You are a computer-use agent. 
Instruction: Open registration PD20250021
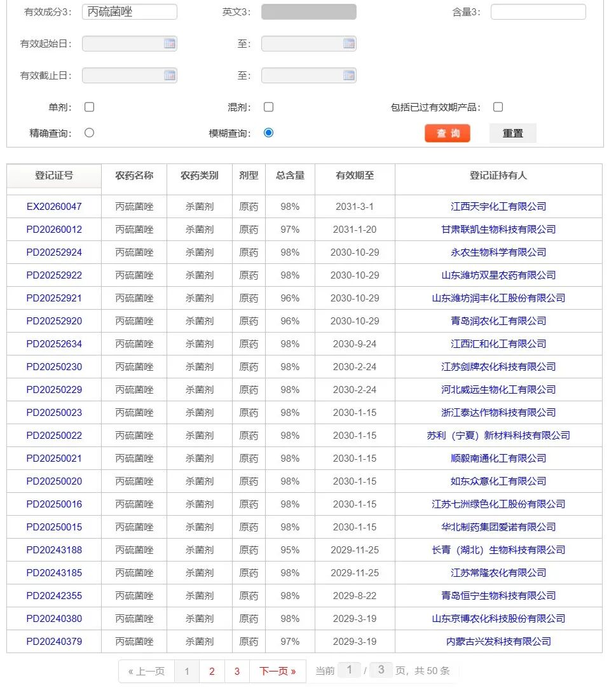(x=54, y=458)
